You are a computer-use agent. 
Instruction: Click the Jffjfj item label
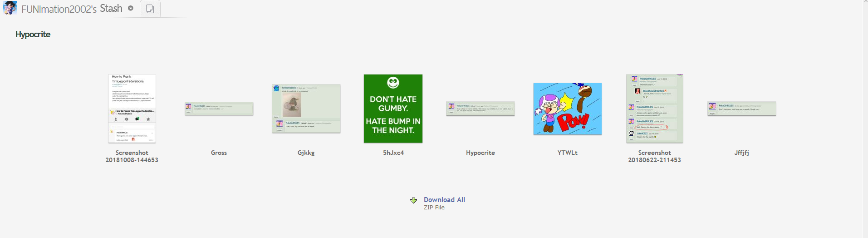coord(742,153)
